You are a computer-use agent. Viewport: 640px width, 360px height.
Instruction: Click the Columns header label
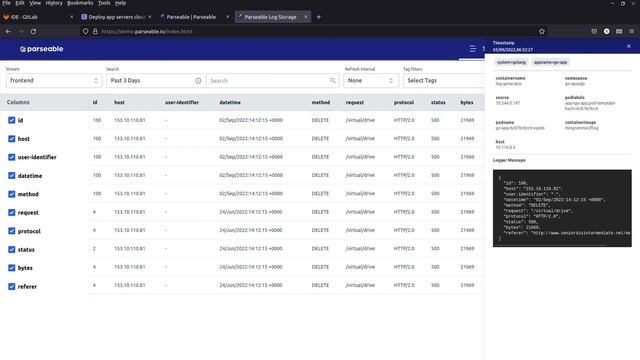[18, 102]
